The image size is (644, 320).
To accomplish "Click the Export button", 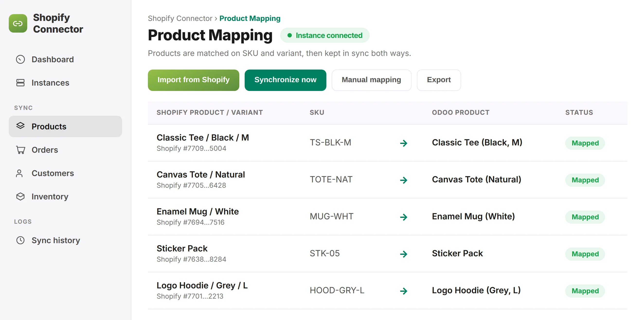I will (438, 80).
